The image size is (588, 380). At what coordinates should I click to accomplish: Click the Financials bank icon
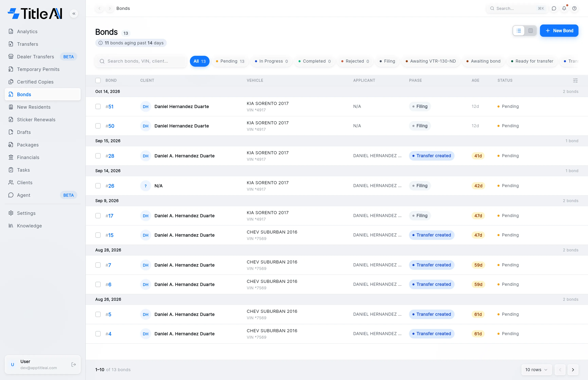[x=11, y=157]
